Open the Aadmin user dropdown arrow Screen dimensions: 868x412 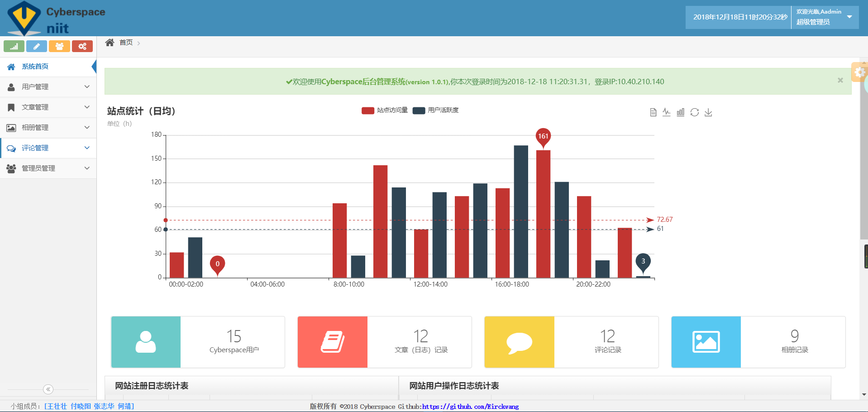[x=849, y=17]
